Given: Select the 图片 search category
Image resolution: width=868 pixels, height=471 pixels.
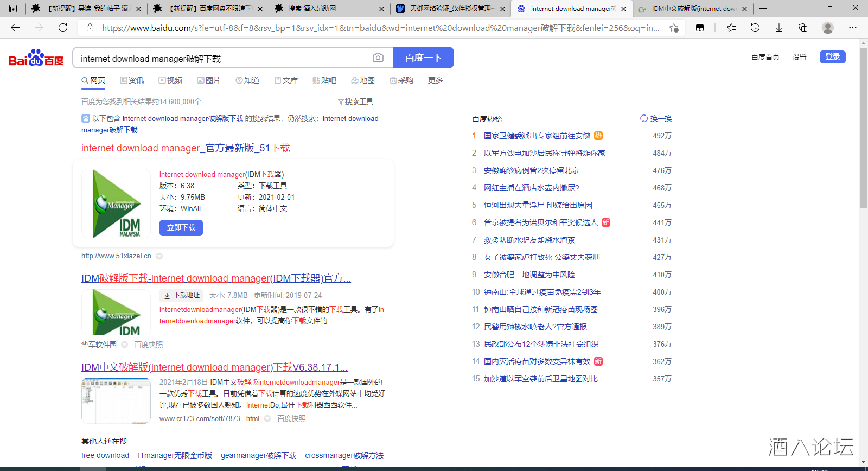Looking at the screenshot, I should (x=209, y=80).
